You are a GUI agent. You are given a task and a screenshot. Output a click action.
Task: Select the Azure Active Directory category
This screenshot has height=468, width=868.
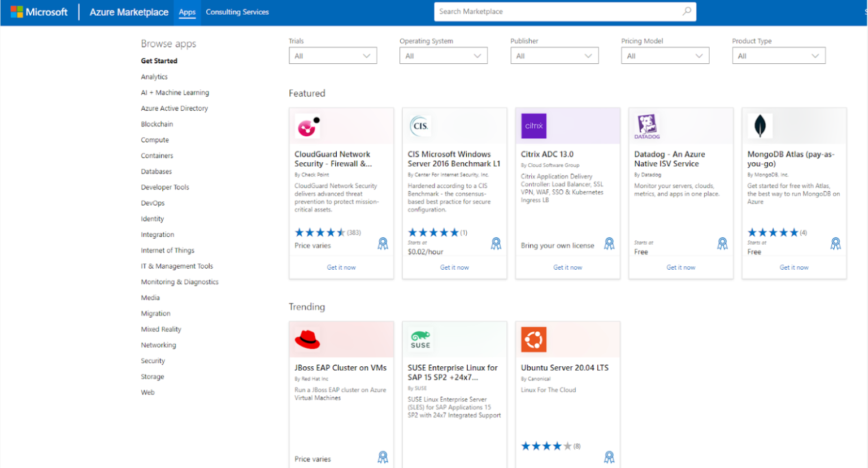pos(175,109)
